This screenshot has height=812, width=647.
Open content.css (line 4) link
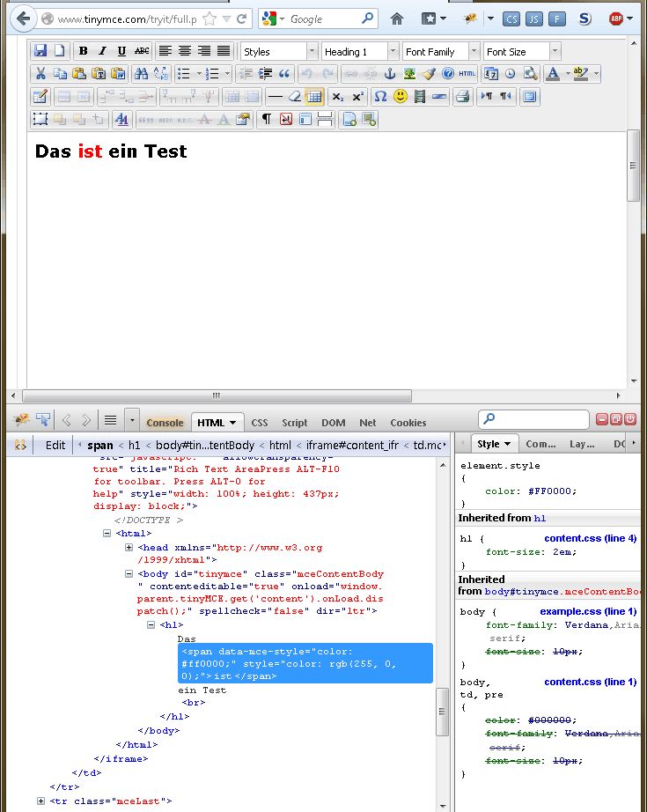click(590, 538)
